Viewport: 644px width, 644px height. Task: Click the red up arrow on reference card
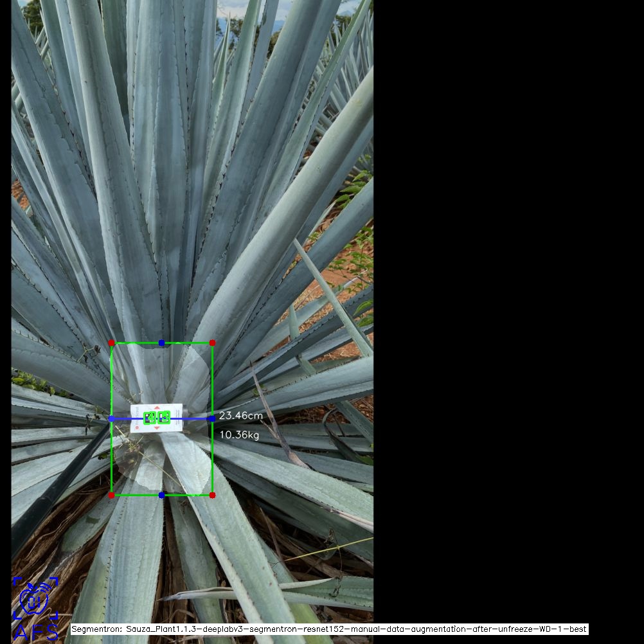click(x=157, y=407)
